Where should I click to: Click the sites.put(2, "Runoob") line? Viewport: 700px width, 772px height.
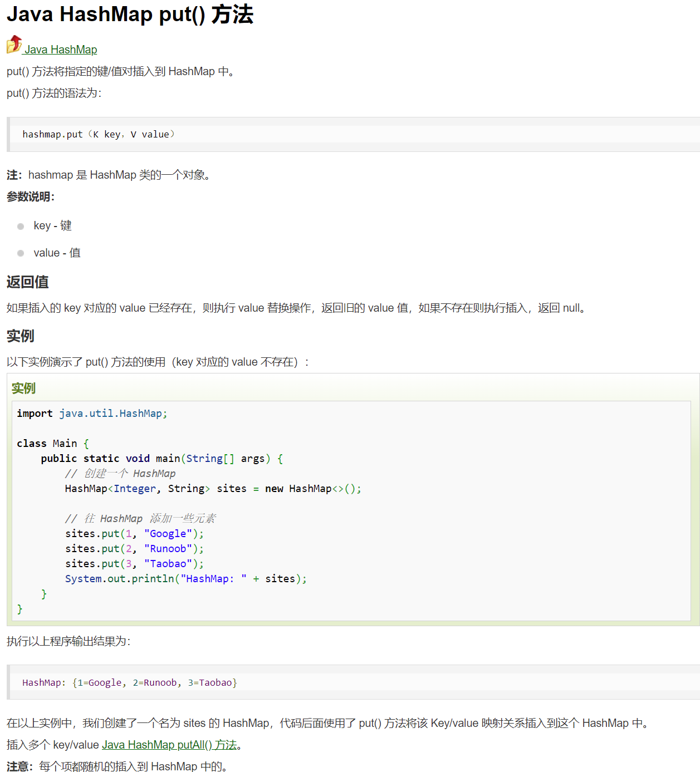pos(135,549)
